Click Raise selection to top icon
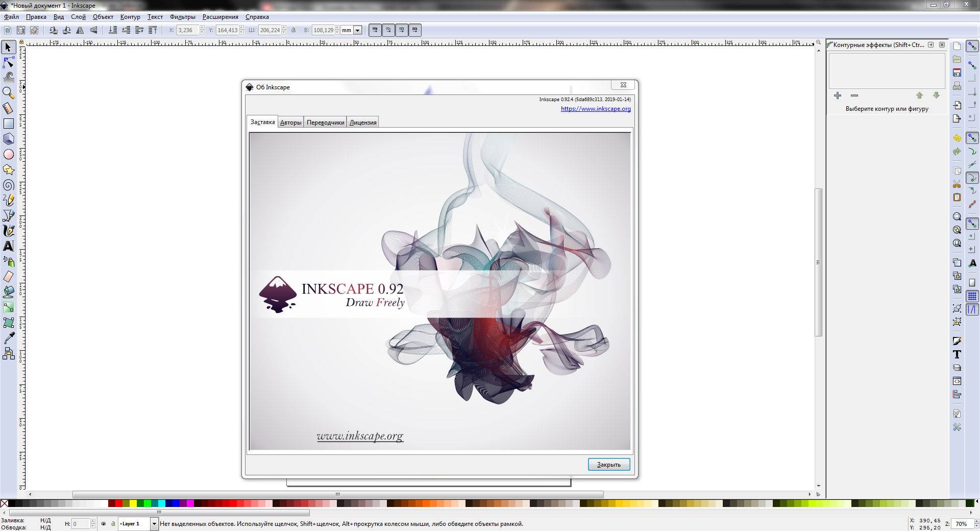The image size is (980, 531). pos(153,30)
